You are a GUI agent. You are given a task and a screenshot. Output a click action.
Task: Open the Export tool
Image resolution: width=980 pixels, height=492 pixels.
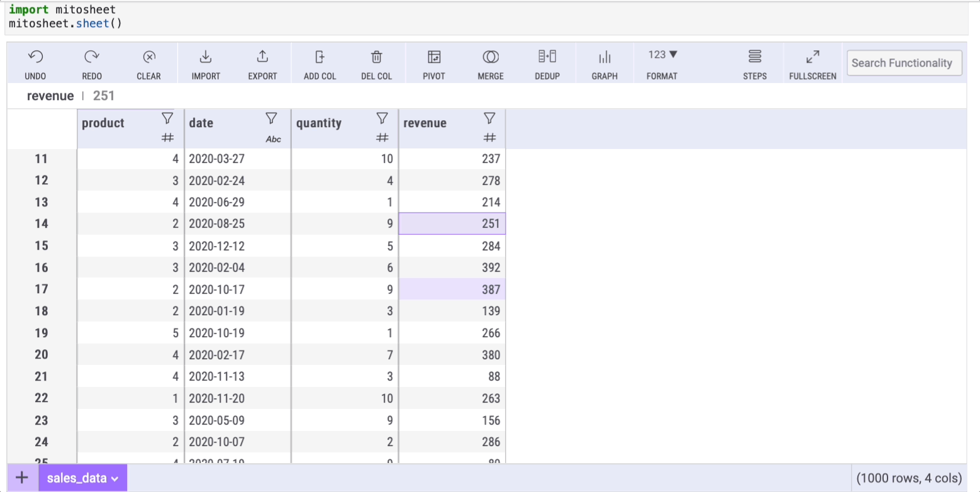click(x=262, y=57)
